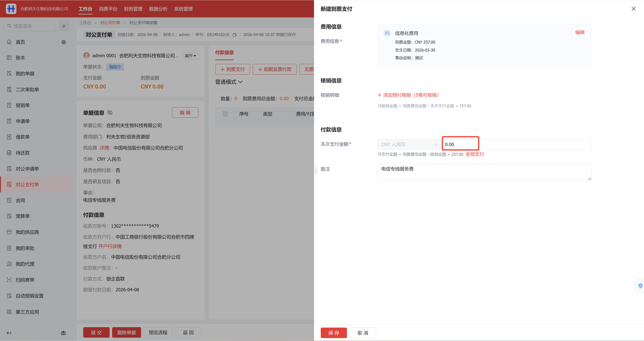The width and height of the screenshot is (644, 341).
Task: Expand menu with the double-chevron icon
Action: [64, 26]
